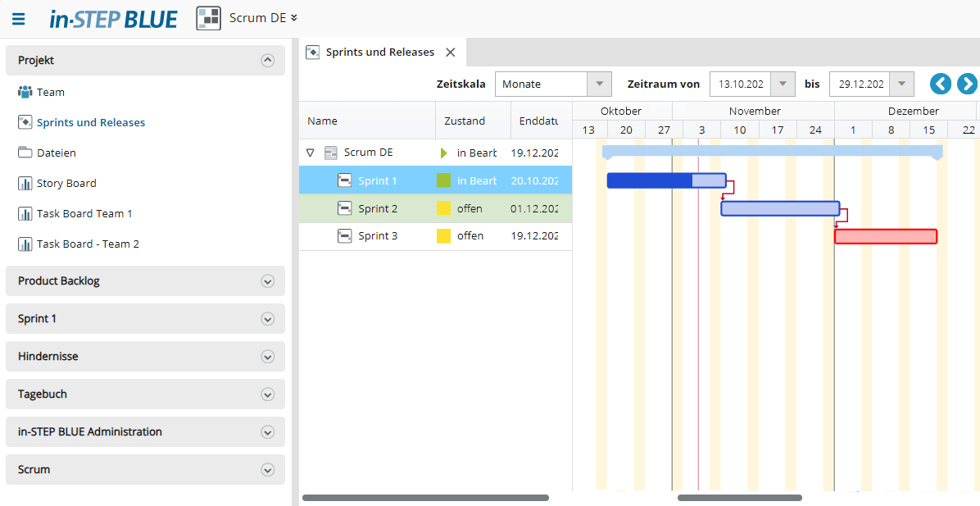Collapse the Scrum DE tree node triangle
Screen dimensions: 980x506
click(310, 152)
